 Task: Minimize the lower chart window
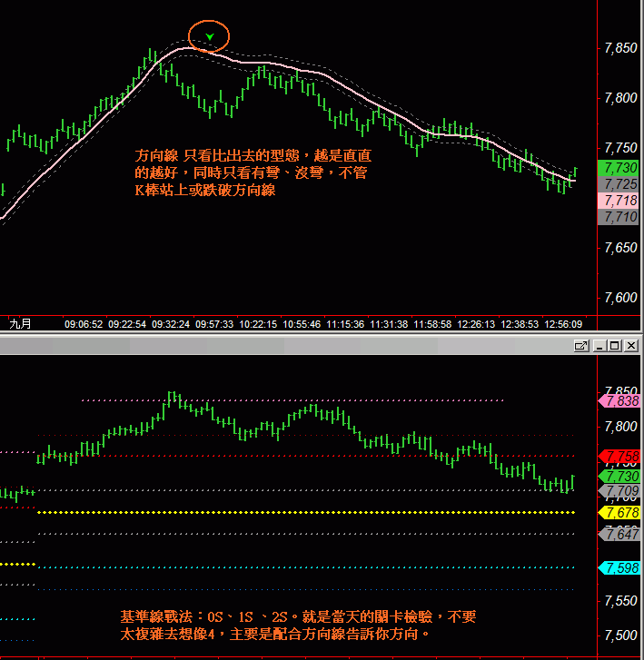tap(599, 346)
